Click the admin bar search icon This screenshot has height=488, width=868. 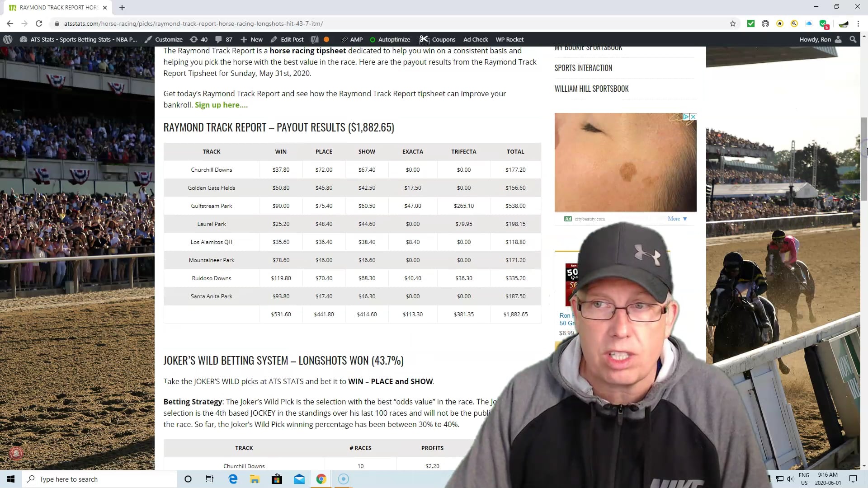click(853, 39)
